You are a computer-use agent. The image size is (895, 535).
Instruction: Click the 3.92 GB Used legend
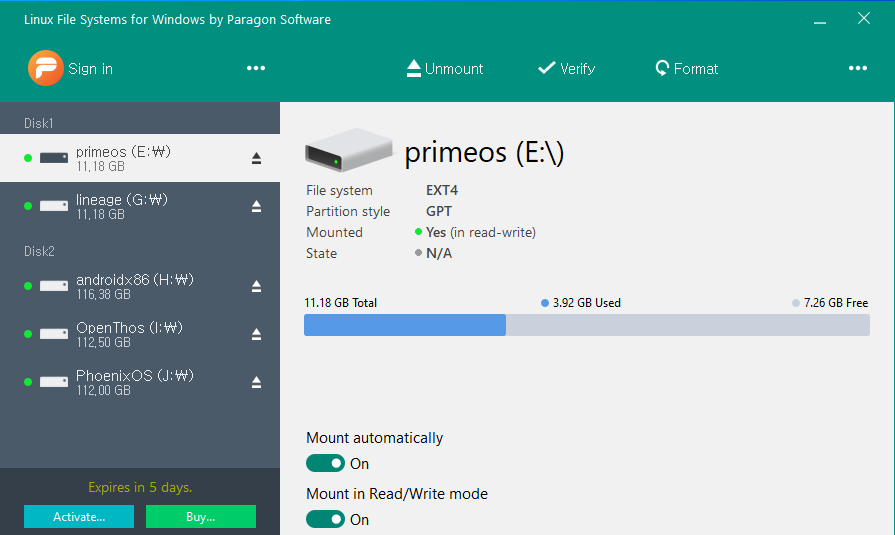point(580,303)
